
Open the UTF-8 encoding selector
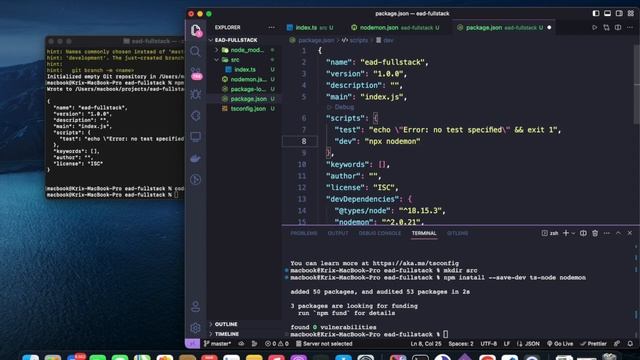point(489,344)
